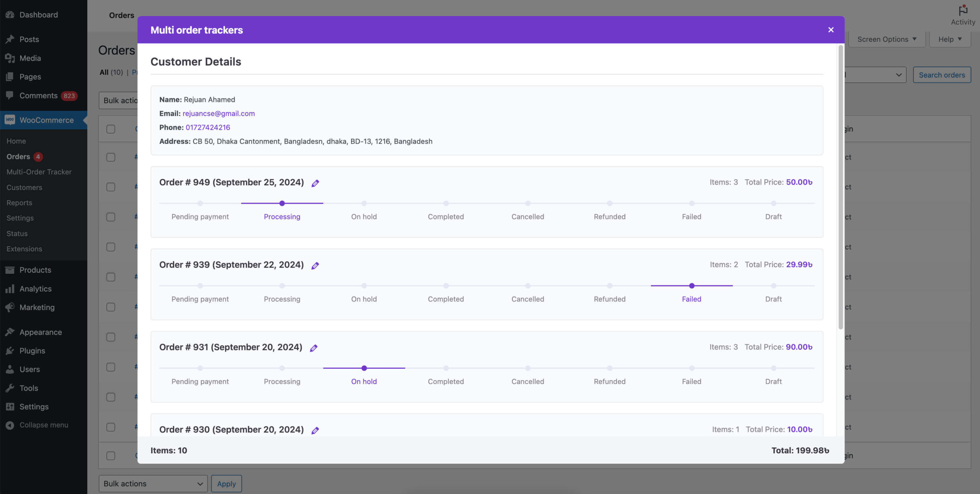
Task: Select the Processing status tracker node
Action: tap(281, 203)
